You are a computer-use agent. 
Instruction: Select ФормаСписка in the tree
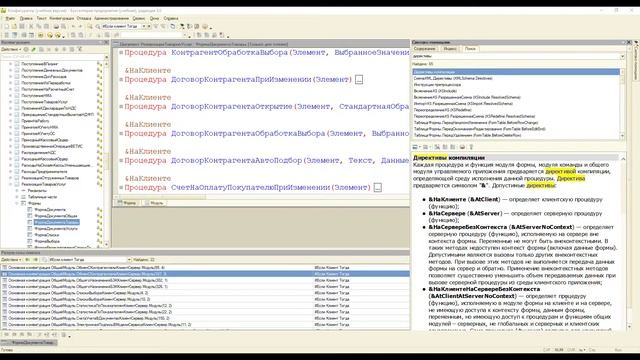click(x=47, y=235)
